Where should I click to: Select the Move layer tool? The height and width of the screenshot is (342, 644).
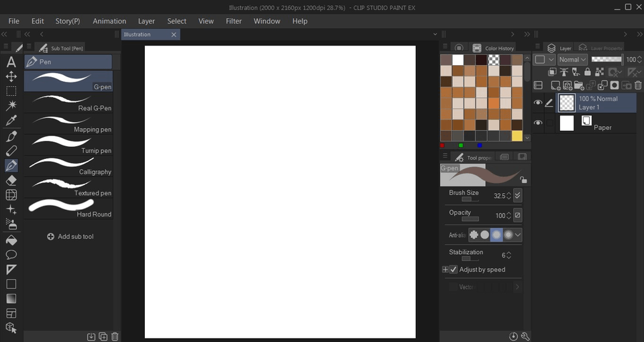tap(11, 76)
